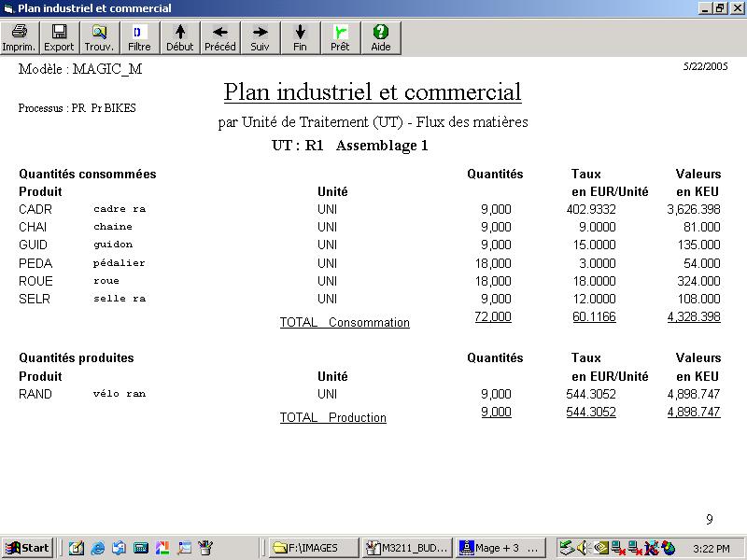Click the Imprim. print button
This screenshot has height=560, width=747.
click(x=19, y=37)
